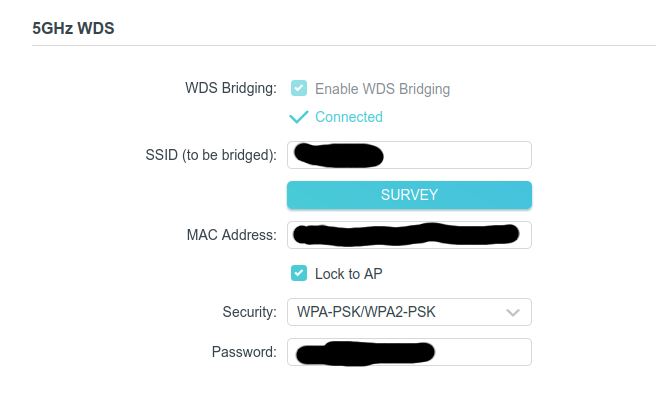Click the Connected checkmark icon

pyautogui.click(x=298, y=117)
